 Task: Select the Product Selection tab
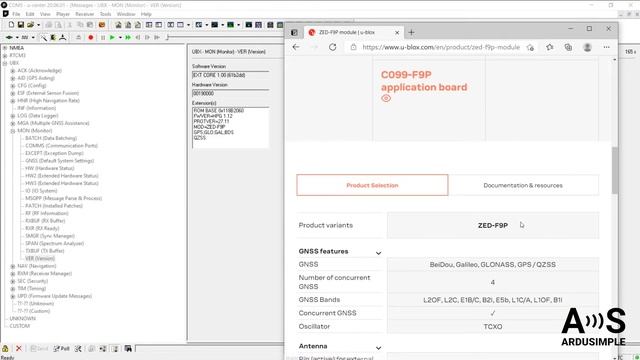tap(372, 185)
